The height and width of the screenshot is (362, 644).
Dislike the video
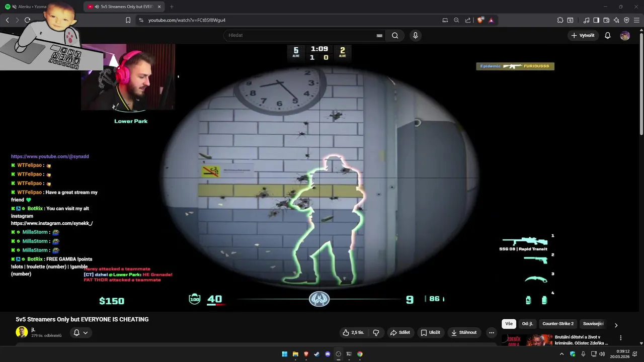click(376, 332)
